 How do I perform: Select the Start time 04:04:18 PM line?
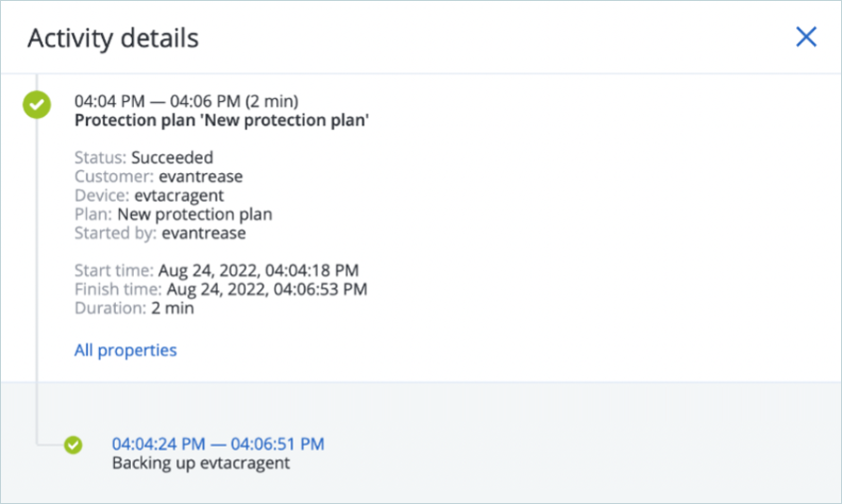(216, 271)
